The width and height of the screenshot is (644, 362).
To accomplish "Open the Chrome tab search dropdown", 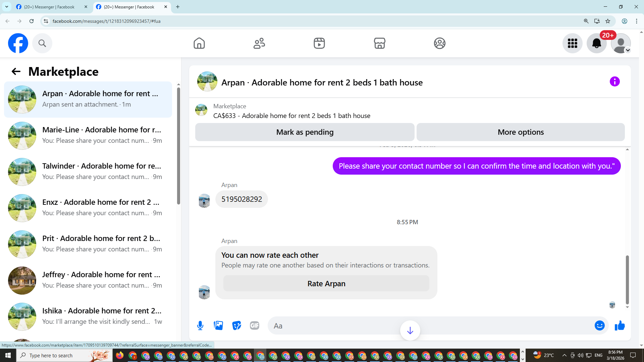I will tap(7, 7).
